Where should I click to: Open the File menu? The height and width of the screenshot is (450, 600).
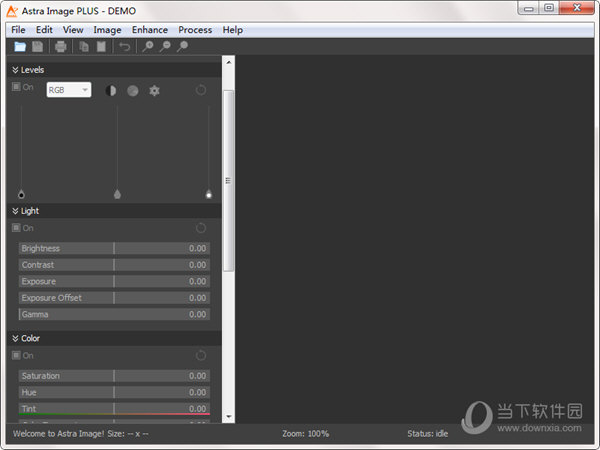pos(18,30)
